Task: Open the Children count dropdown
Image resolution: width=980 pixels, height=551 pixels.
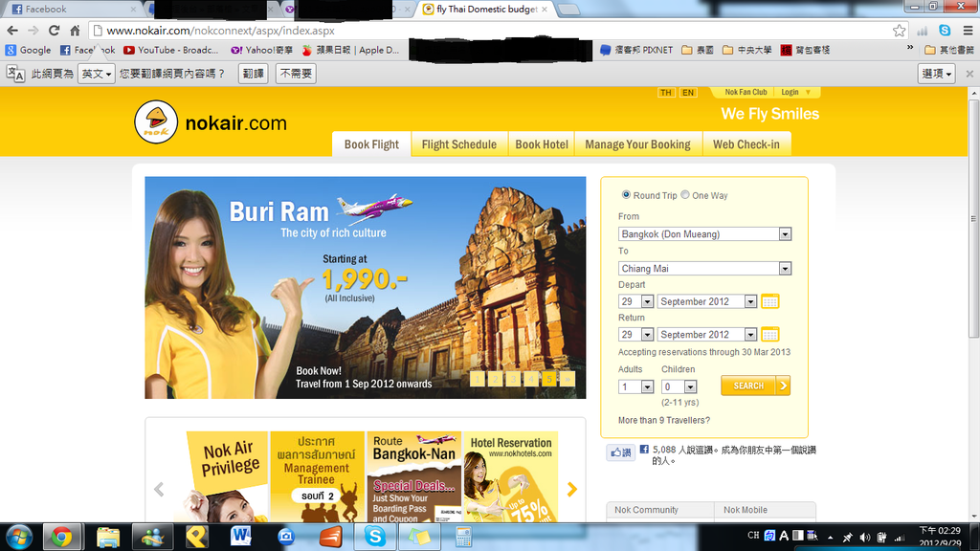Action: point(679,387)
